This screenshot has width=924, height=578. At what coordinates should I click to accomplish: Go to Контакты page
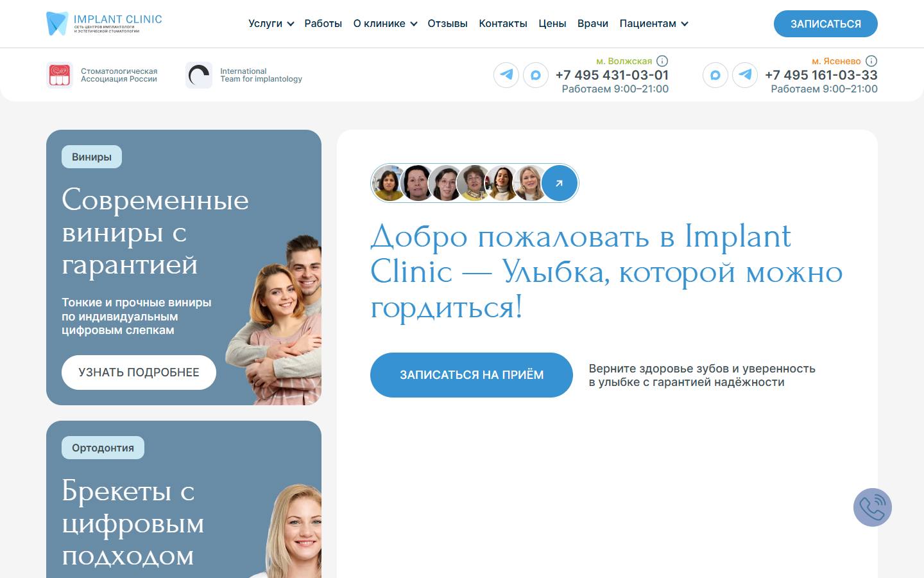coord(503,24)
